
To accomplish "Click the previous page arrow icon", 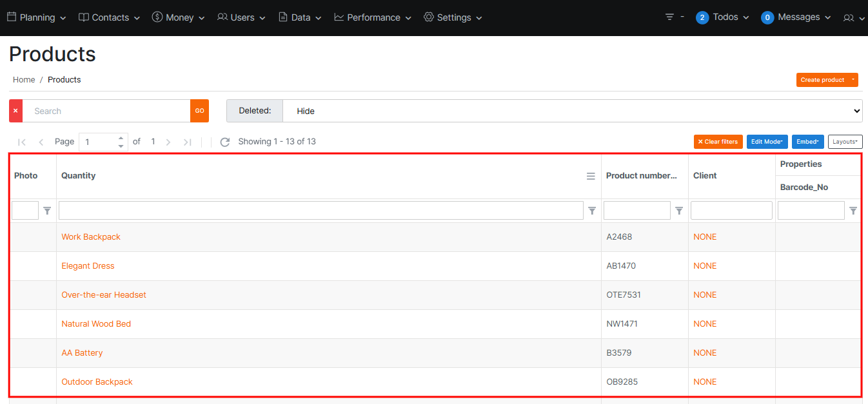I will [x=41, y=142].
